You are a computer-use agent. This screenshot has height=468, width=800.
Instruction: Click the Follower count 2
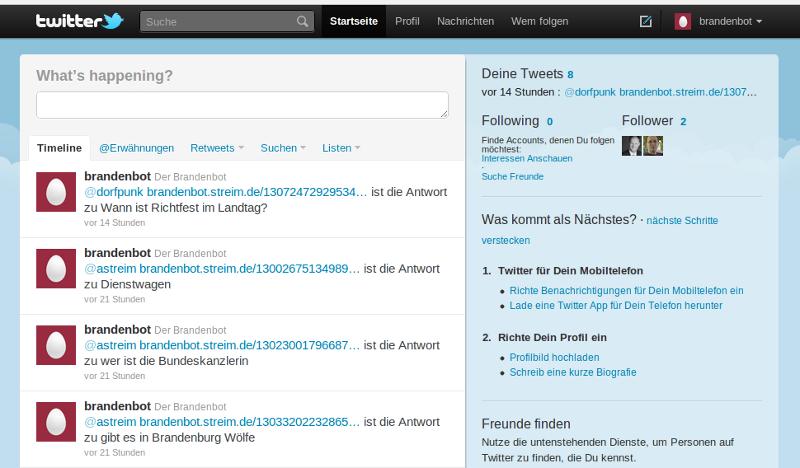683,121
